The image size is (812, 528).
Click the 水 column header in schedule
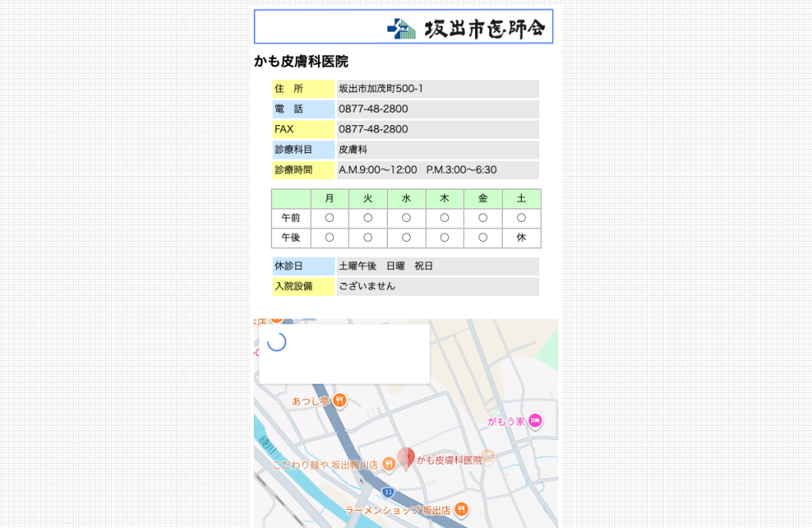click(x=407, y=199)
